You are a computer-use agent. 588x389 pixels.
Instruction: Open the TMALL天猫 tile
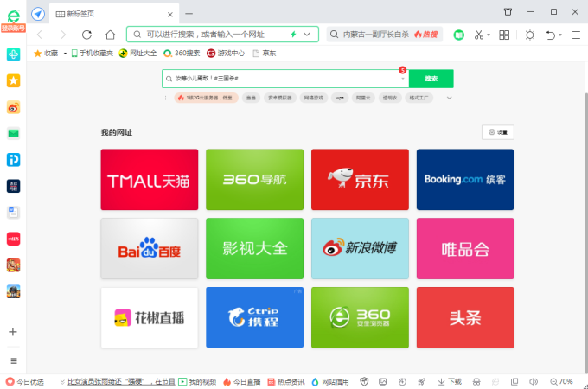(150, 180)
